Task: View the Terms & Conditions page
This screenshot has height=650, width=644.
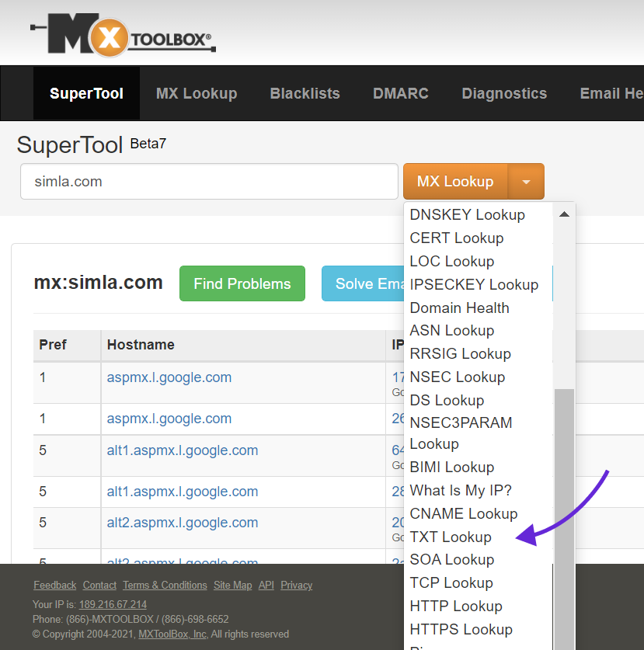Action: (x=165, y=585)
